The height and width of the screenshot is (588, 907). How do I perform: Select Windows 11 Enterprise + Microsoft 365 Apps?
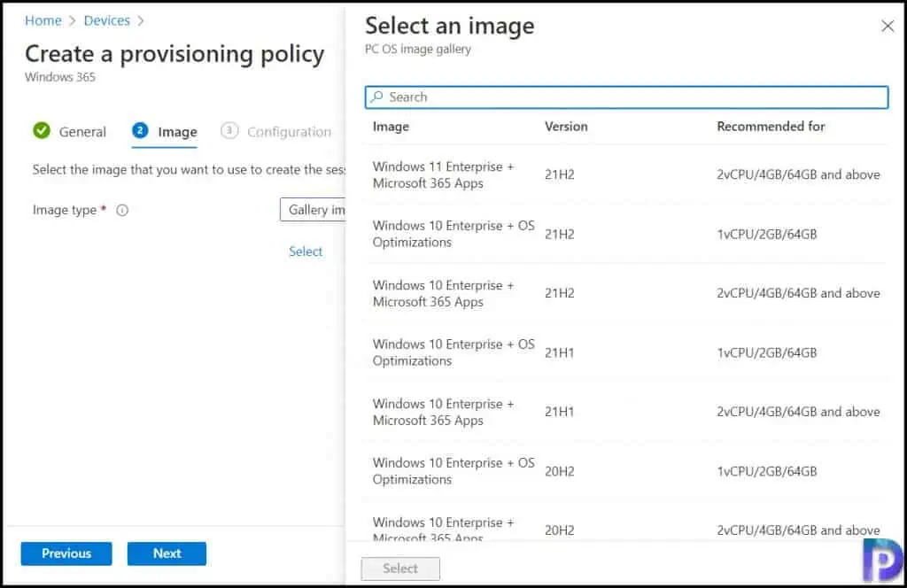626,174
